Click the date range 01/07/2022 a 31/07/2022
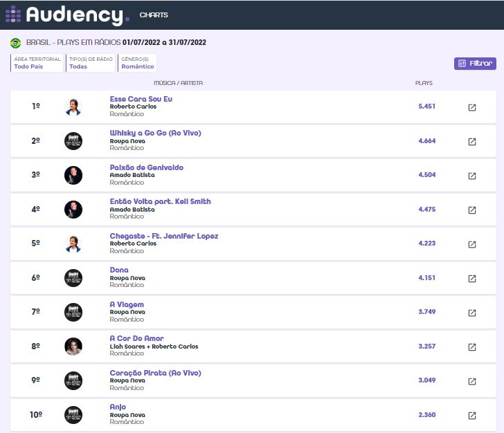 click(x=164, y=42)
